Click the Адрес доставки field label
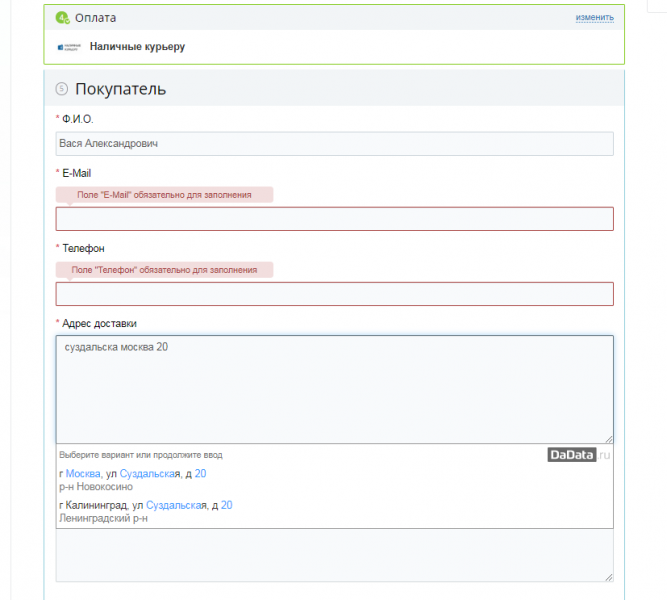667x600 pixels. point(99,323)
